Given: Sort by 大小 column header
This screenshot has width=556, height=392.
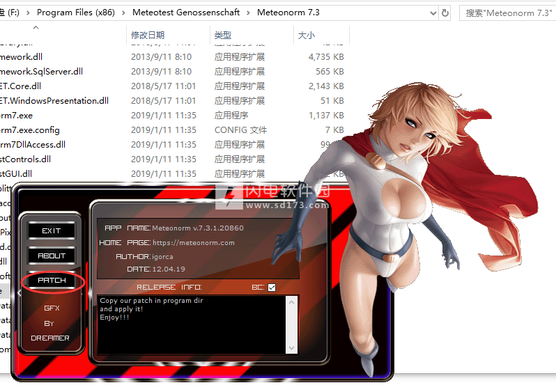Looking at the screenshot, I should pyautogui.click(x=307, y=35).
